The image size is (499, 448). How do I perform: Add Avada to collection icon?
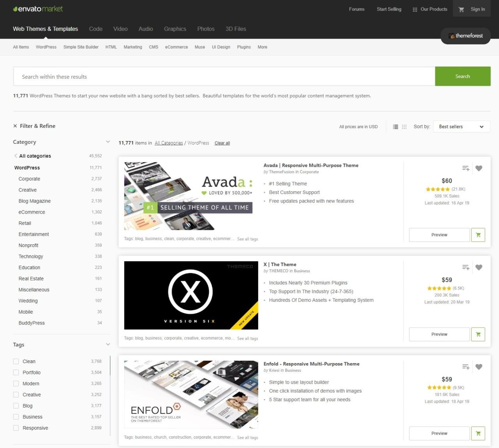pyautogui.click(x=465, y=168)
